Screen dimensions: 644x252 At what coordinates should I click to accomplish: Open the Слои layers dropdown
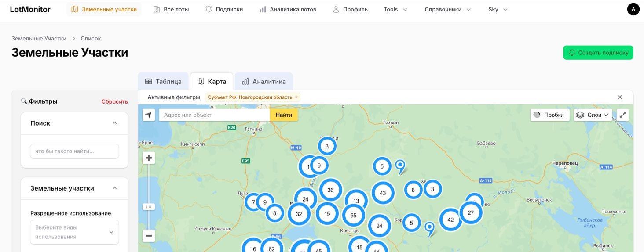point(593,115)
